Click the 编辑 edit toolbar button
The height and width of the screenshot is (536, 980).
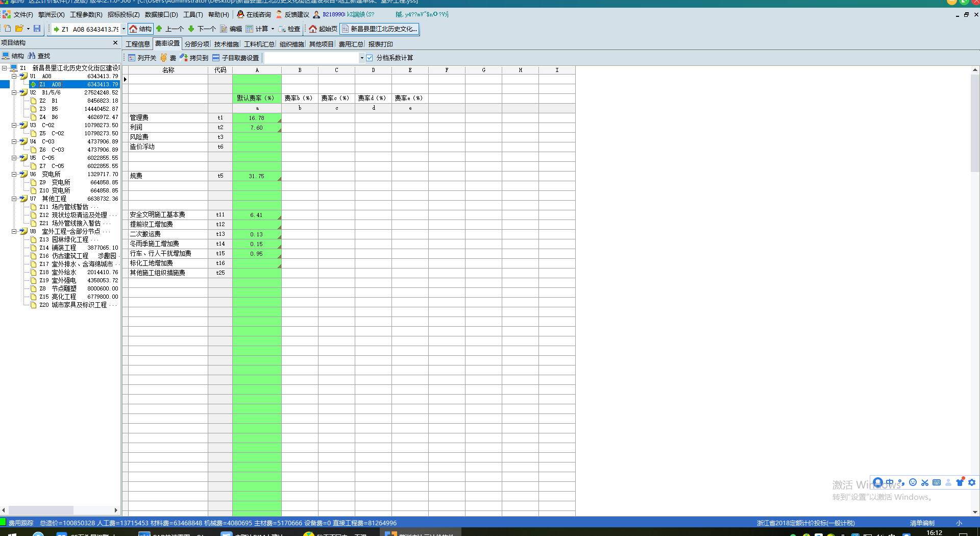point(231,29)
